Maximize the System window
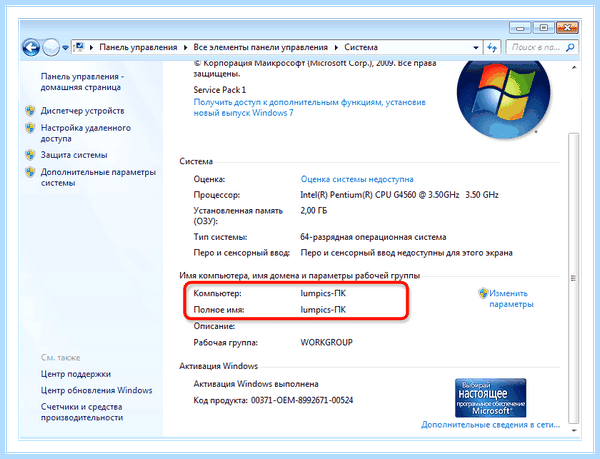The image size is (600, 459). pyautogui.click(x=544, y=28)
